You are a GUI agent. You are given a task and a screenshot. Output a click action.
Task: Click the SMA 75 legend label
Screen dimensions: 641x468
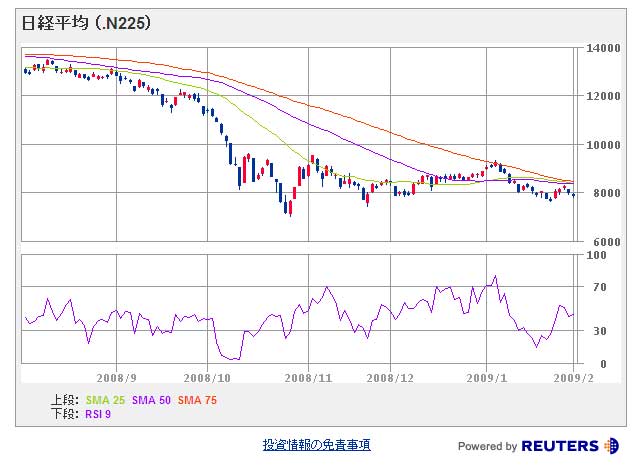(197, 400)
